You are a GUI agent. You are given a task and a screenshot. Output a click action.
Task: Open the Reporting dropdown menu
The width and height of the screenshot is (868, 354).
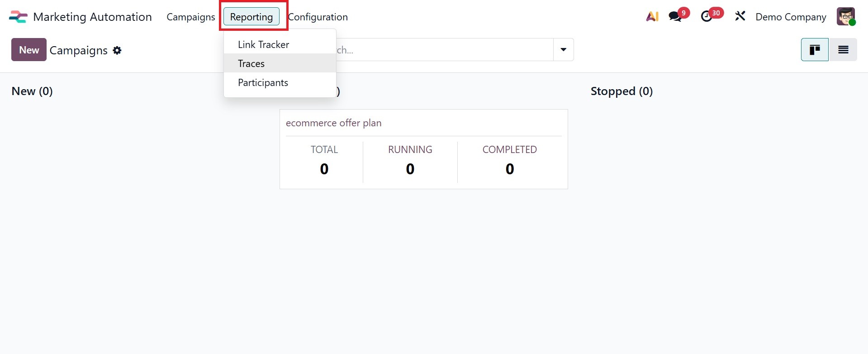(251, 17)
